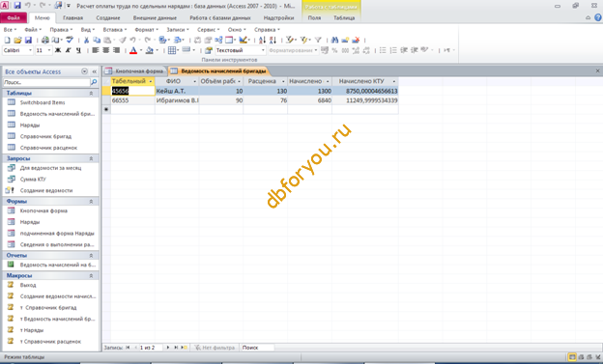
Task: Click the Cut scissors icon
Action: (x=87, y=40)
